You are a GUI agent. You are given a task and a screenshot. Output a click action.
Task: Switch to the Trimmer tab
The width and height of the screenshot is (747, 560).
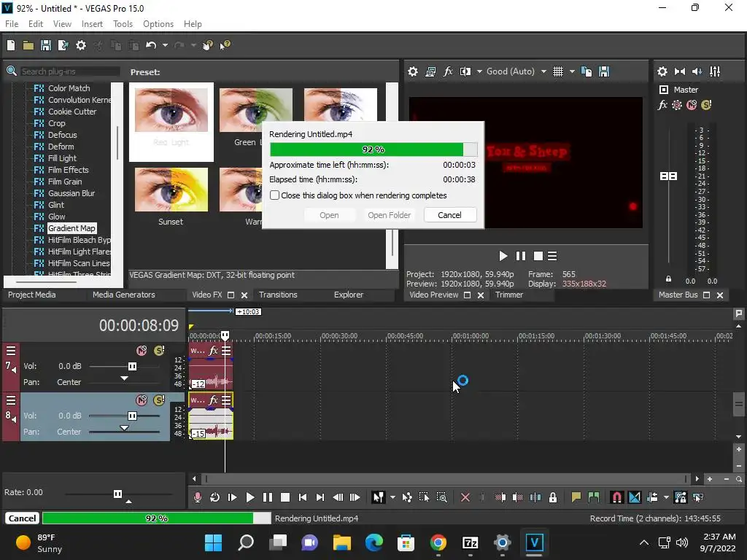point(508,295)
